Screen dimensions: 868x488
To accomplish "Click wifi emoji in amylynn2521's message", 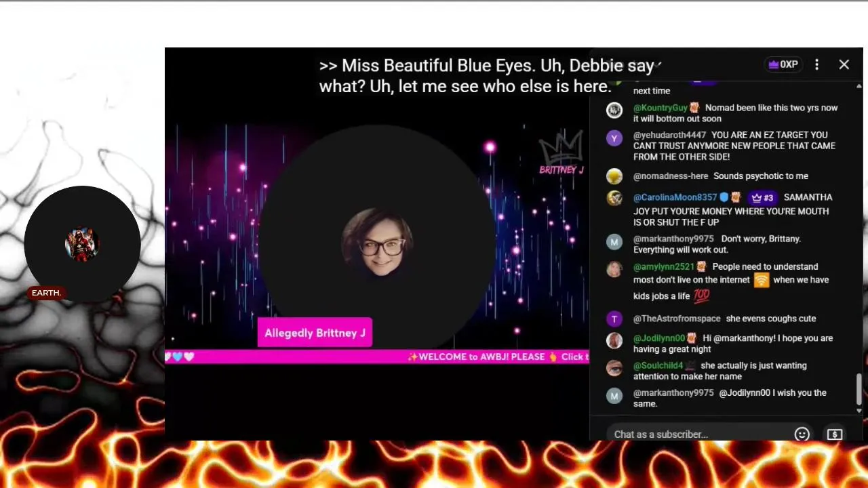I will point(762,280).
